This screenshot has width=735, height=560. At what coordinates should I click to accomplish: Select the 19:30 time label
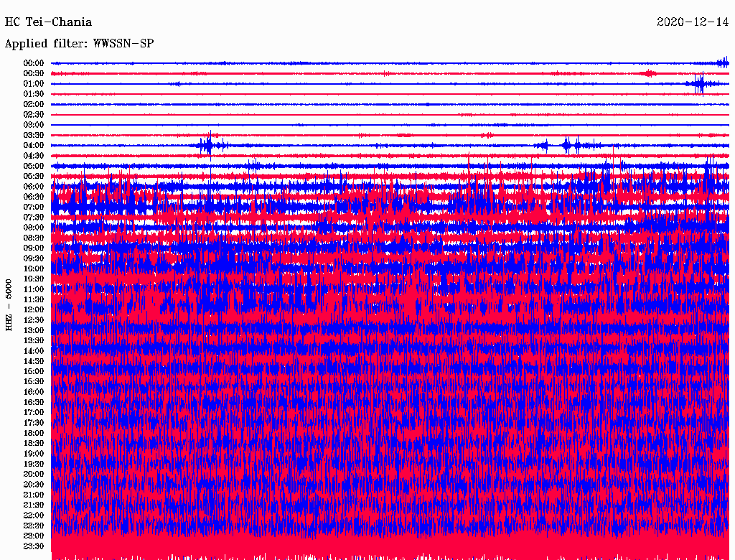pyautogui.click(x=34, y=464)
